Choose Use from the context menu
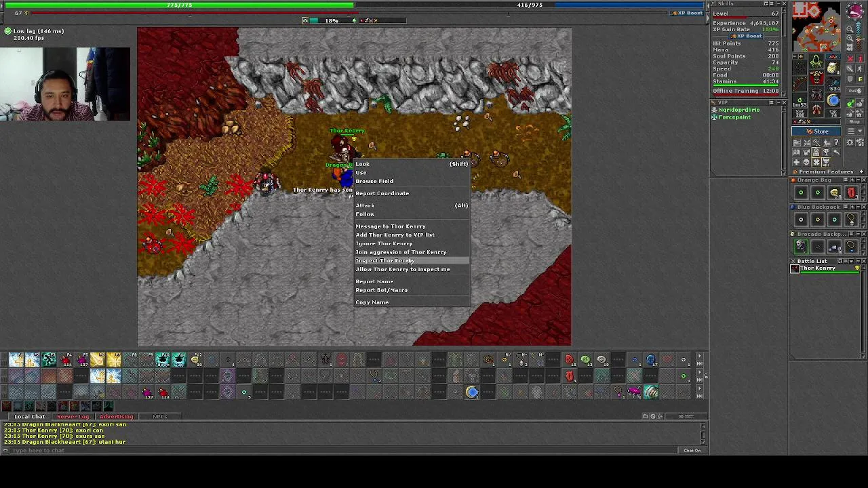The width and height of the screenshot is (868, 488). [361, 173]
